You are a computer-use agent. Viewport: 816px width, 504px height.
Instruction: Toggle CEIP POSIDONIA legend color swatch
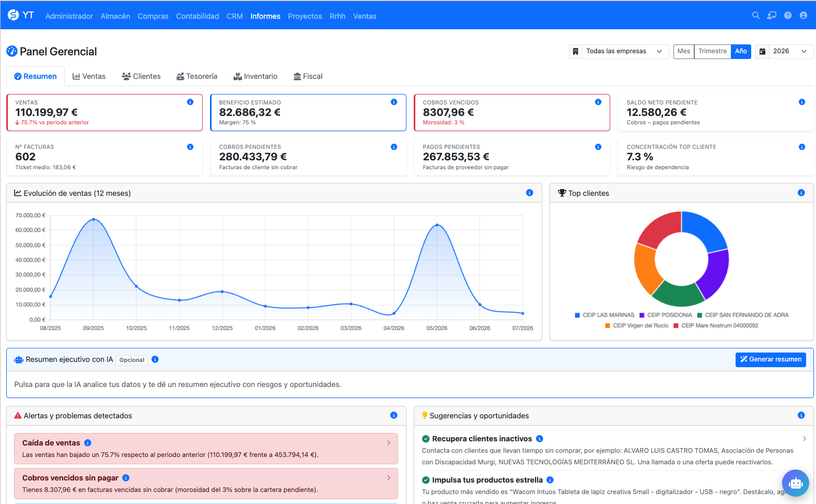click(x=642, y=315)
